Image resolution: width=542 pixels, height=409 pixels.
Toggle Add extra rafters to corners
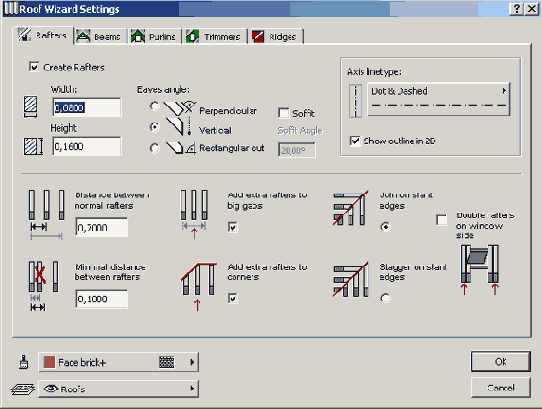(x=233, y=298)
